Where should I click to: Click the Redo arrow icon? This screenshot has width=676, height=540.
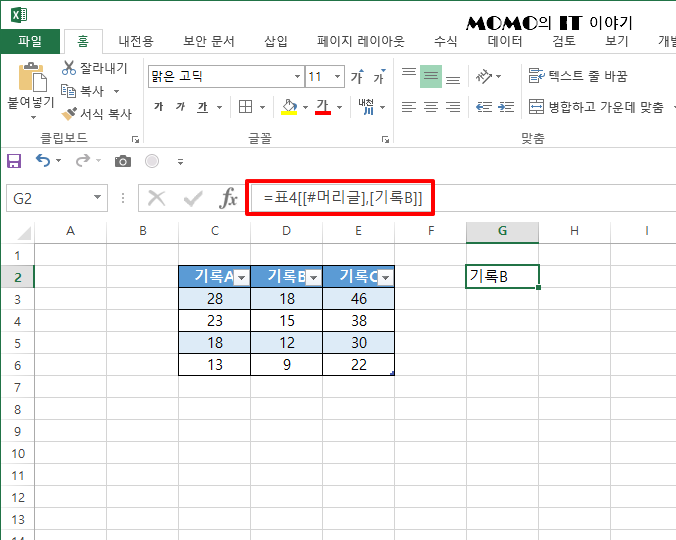click(x=83, y=161)
